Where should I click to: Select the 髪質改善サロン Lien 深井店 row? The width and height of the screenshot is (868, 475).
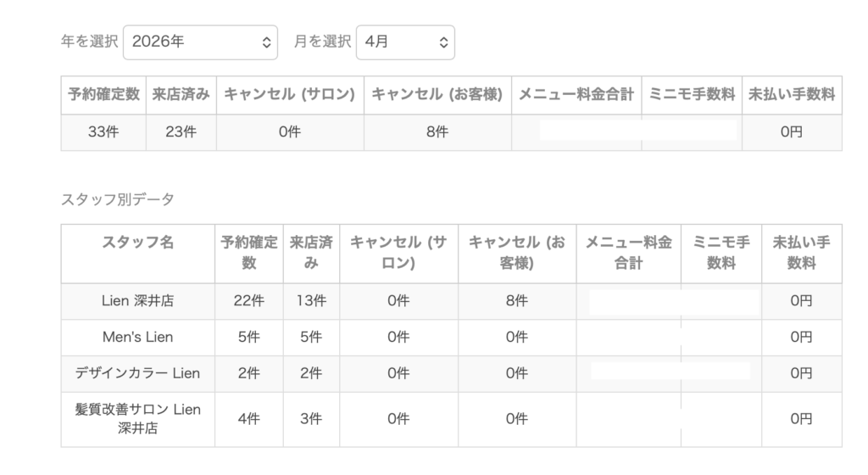click(138, 419)
